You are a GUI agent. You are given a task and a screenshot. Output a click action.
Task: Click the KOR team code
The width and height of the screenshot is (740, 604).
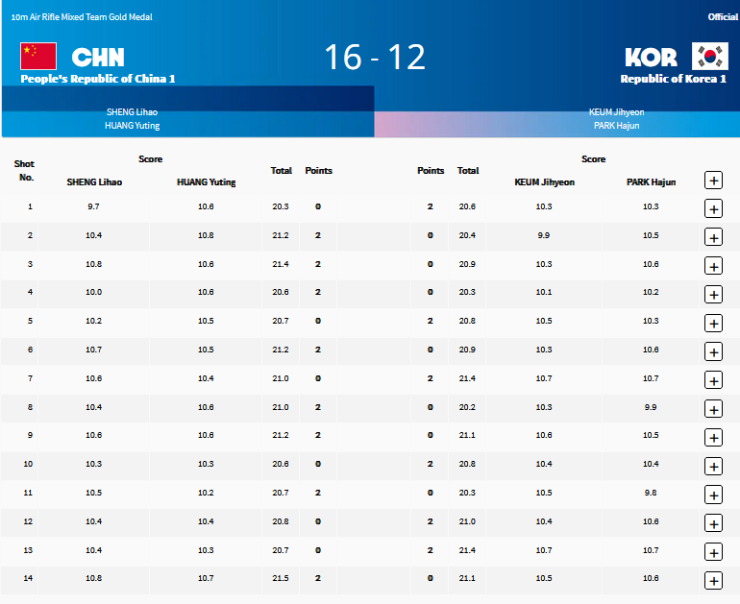pyautogui.click(x=651, y=58)
